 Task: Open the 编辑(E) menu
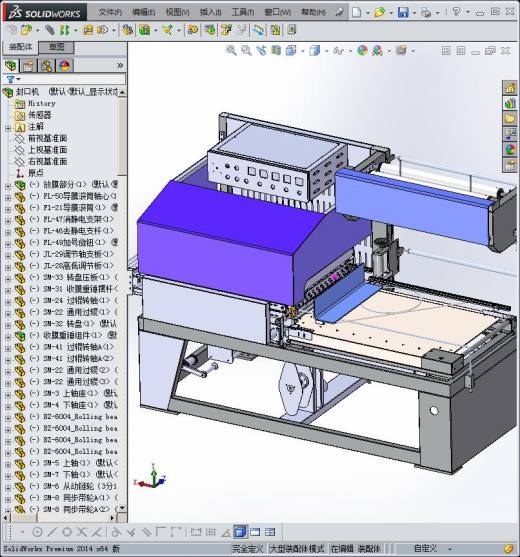click(x=143, y=12)
